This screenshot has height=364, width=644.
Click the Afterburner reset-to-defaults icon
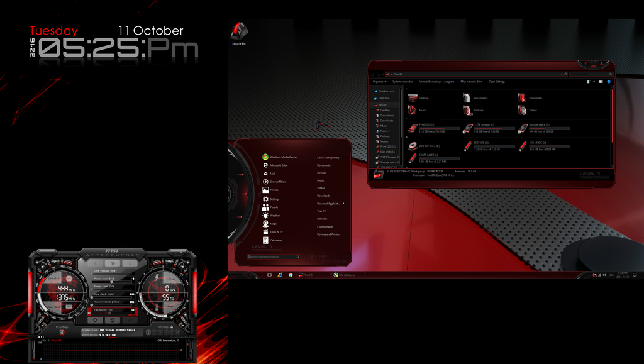[x=113, y=320]
